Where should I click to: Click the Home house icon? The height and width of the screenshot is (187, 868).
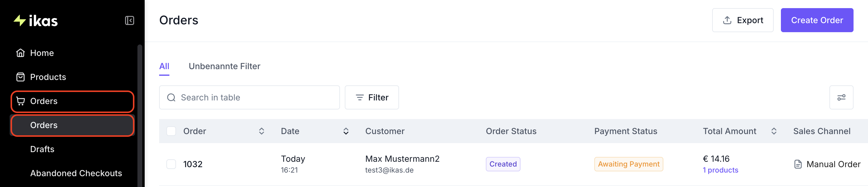[x=20, y=53]
